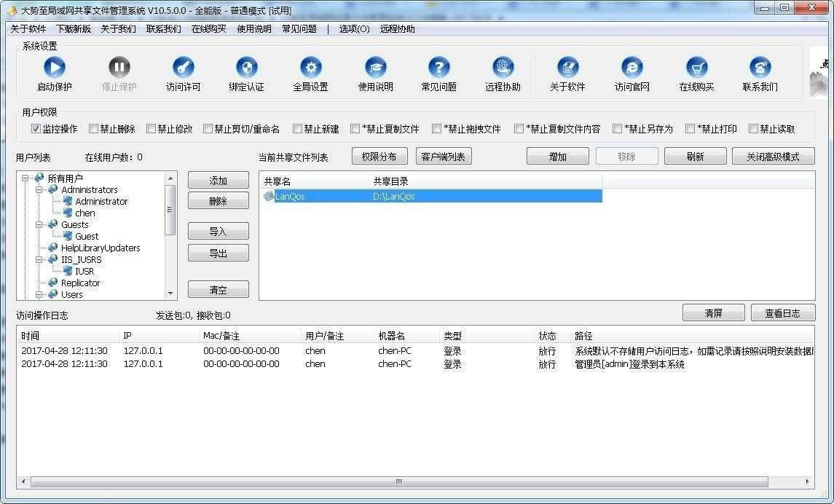Viewport: 834px width, 504px height.
Task: Open 使用说明 toolbar icon
Action: pos(376,68)
